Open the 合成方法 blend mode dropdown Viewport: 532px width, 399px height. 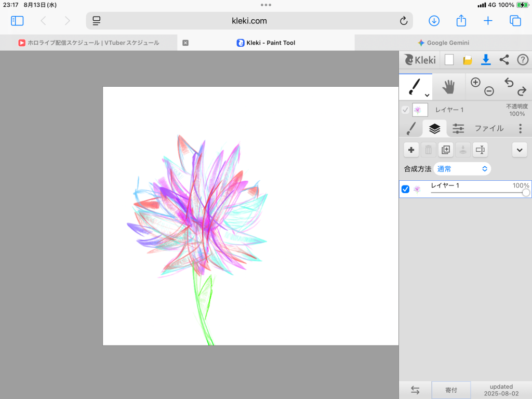pos(462,169)
